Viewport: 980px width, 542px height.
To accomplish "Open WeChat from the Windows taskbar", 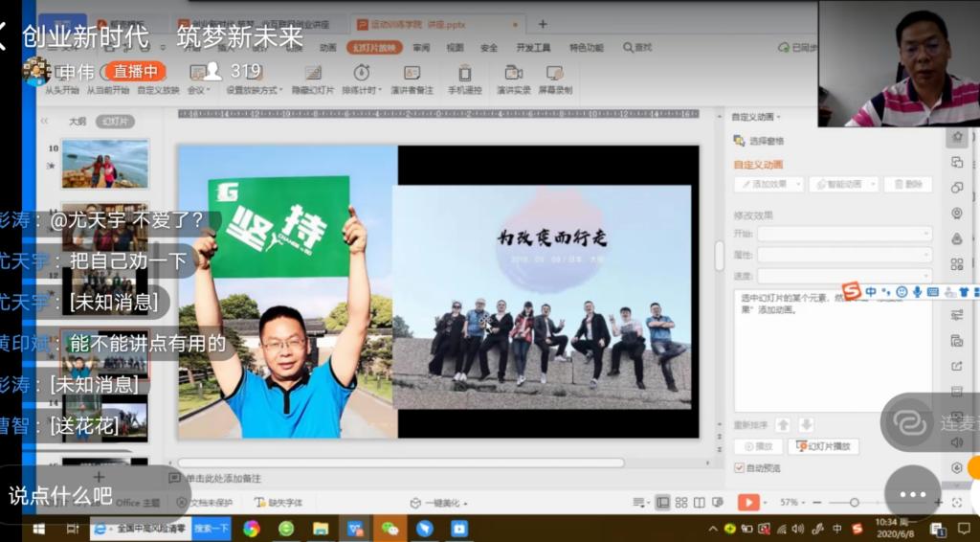I will [x=390, y=529].
